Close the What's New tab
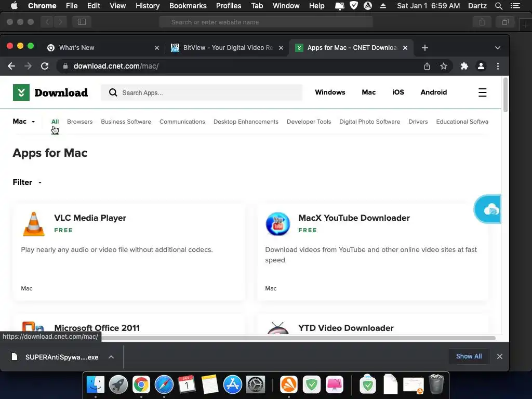The width and height of the screenshot is (532, 399). (157, 48)
